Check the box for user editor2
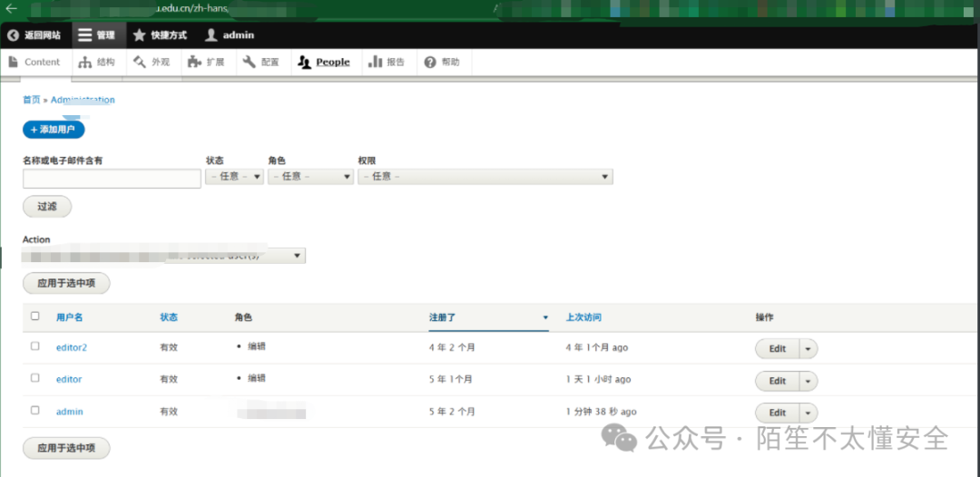 click(x=35, y=346)
